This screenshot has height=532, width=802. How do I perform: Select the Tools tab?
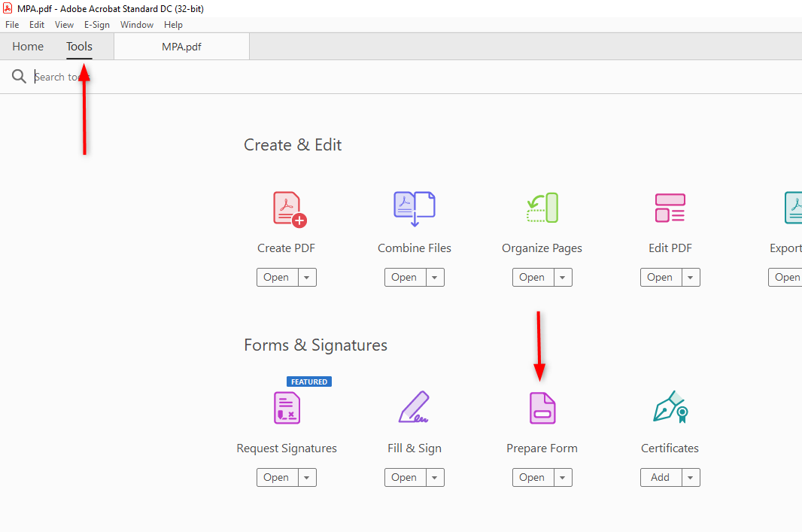(x=79, y=47)
